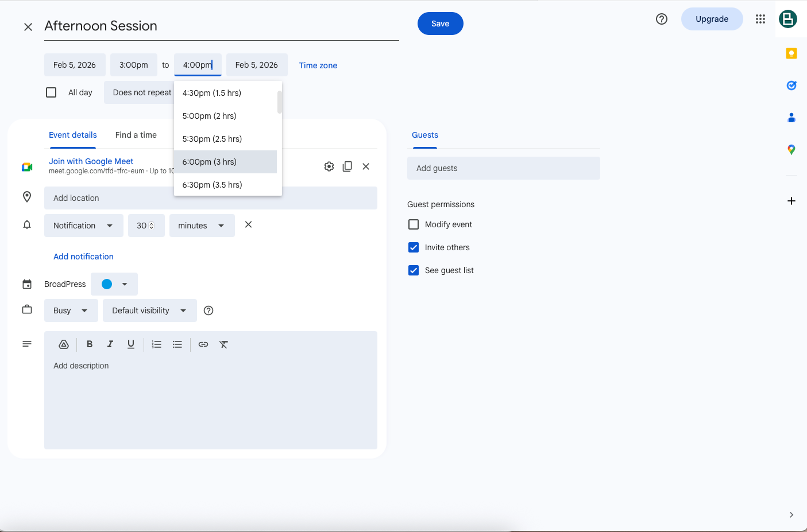Get add-ons with the plus icon
The image size is (807, 532).
pos(791,201)
